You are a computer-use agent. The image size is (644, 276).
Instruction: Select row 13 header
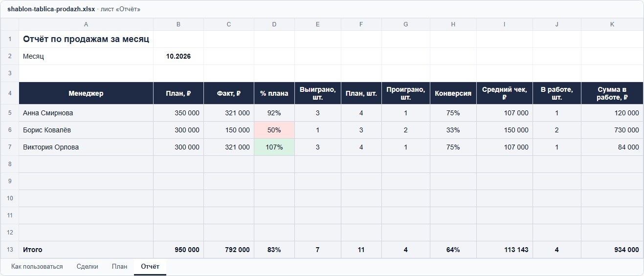point(10,250)
